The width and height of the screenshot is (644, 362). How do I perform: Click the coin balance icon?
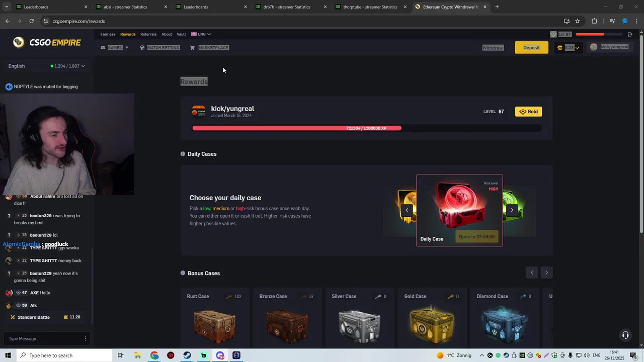point(560,48)
